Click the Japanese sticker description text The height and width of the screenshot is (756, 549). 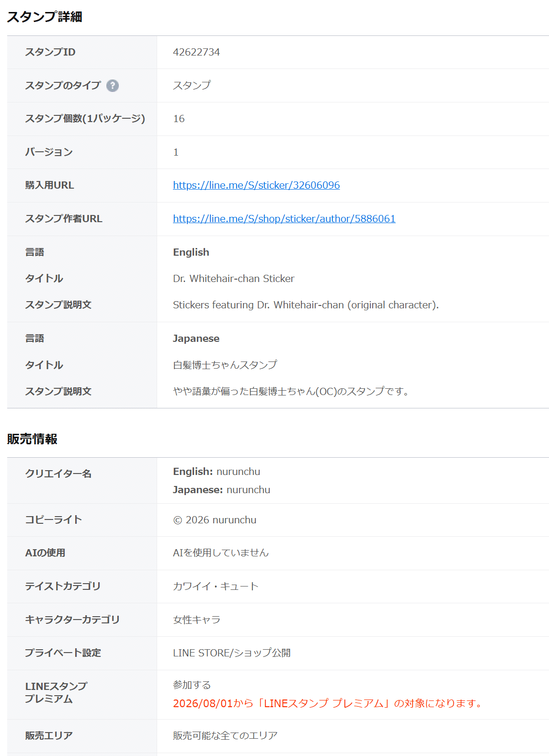(291, 391)
